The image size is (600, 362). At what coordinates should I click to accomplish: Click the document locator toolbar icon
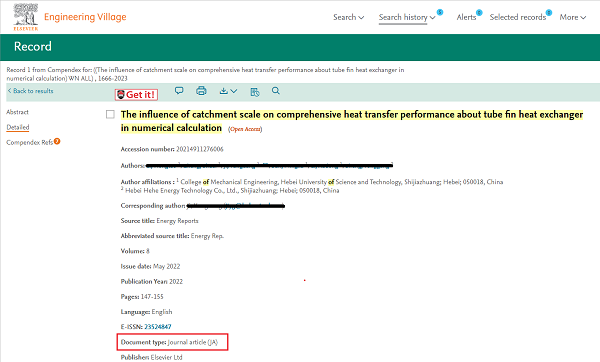(x=255, y=92)
